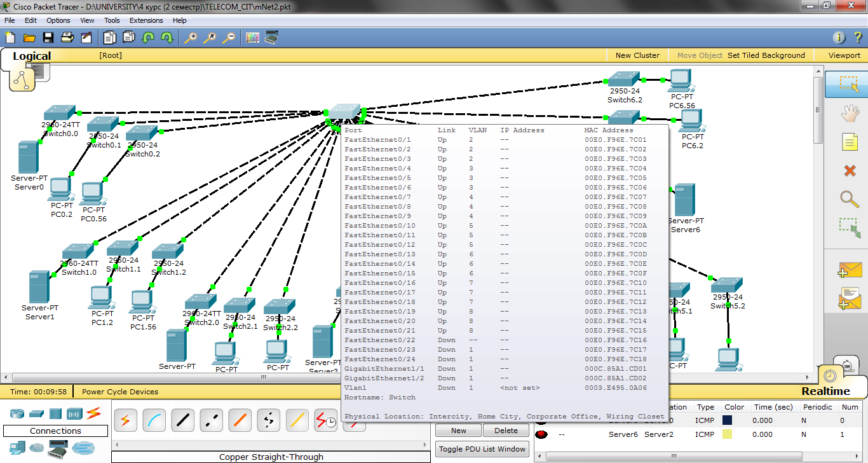Viewport: 868px width, 463px height.
Task: Click the New Cluster button
Action: [x=637, y=55]
